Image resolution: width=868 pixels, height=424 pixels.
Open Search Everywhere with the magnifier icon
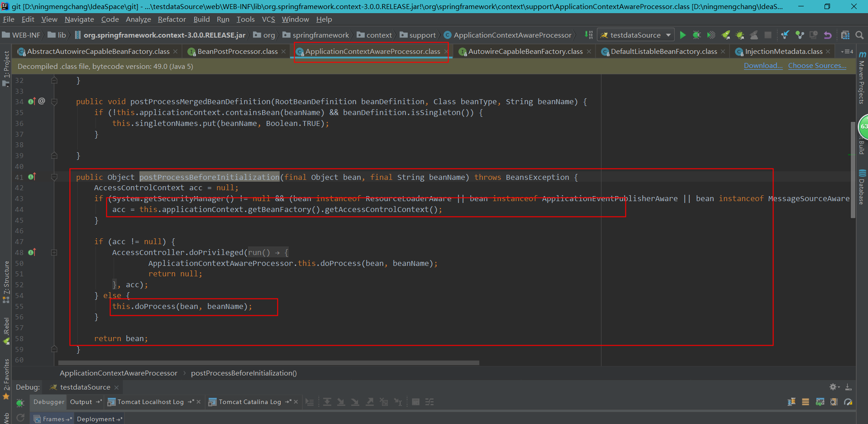(860, 34)
